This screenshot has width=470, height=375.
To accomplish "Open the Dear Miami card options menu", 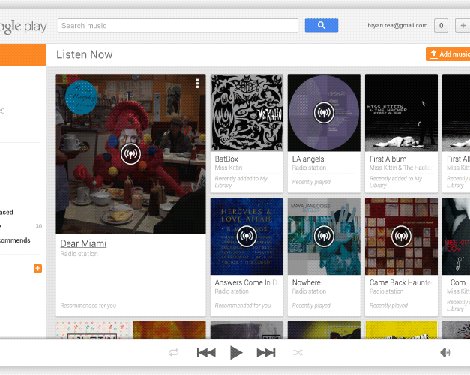I will (x=197, y=83).
